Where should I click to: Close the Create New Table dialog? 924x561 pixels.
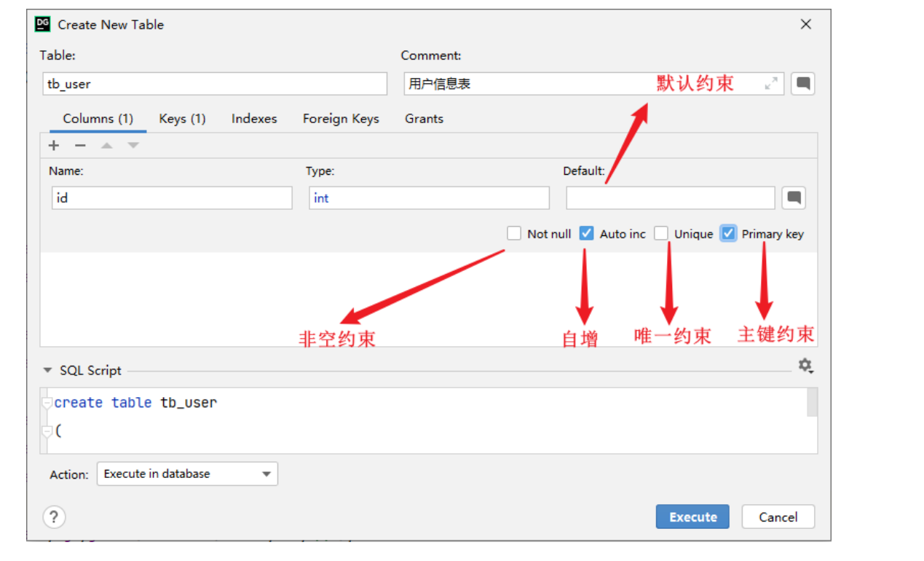[806, 24]
